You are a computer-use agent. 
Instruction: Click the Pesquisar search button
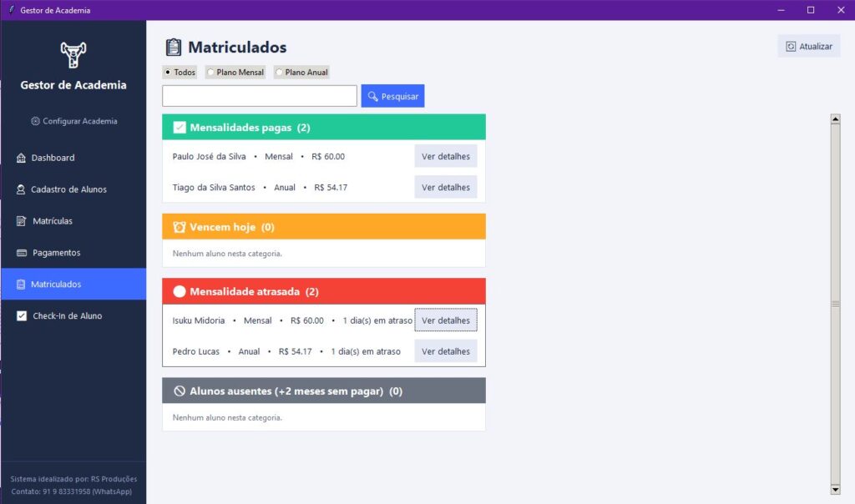click(392, 96)
